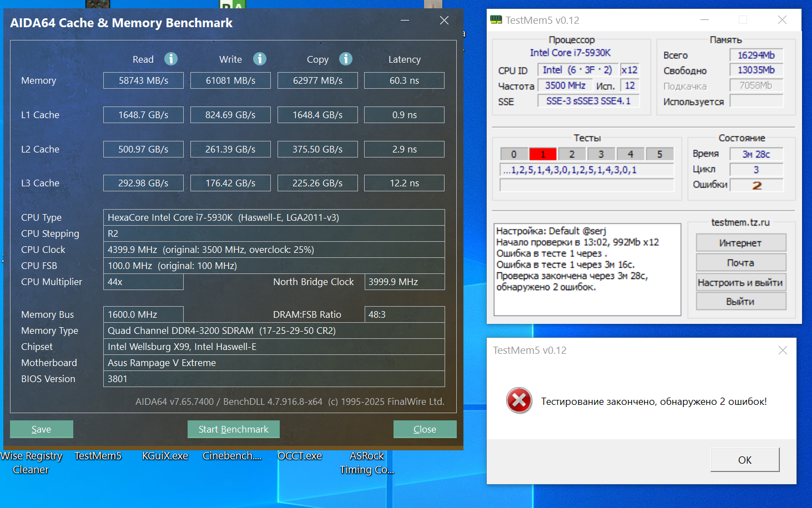Screen dimensions: 812x508
Task: Select the KGuiX.exe desktop shortcut
Action: tap(165, 456)
